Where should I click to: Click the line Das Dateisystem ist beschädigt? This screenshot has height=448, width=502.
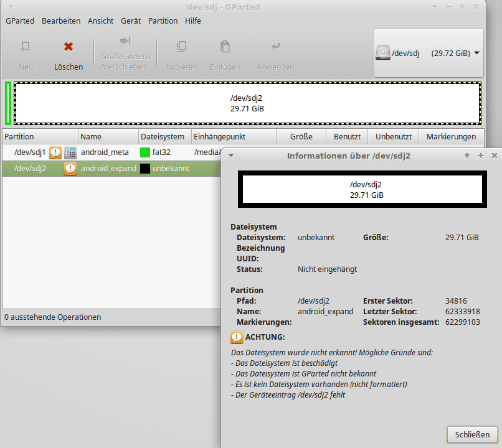click(x=284, y=363)
